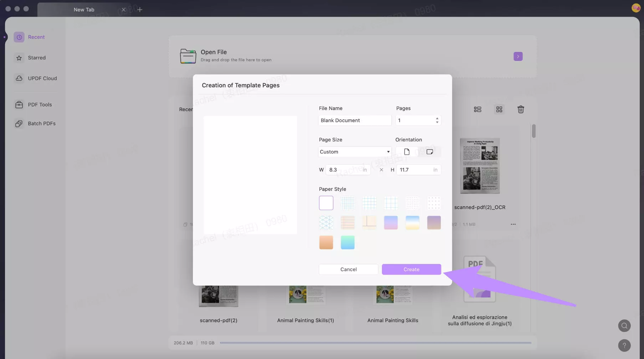Choose the fine dotted paper style
The height and width of the screenshot is (359, 644).
tap(412, 203)
